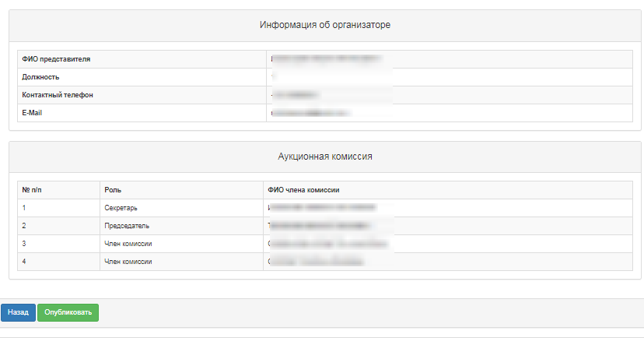Click the Должность row label
Screen dimensions: 644x338
[x=40, y=77]
